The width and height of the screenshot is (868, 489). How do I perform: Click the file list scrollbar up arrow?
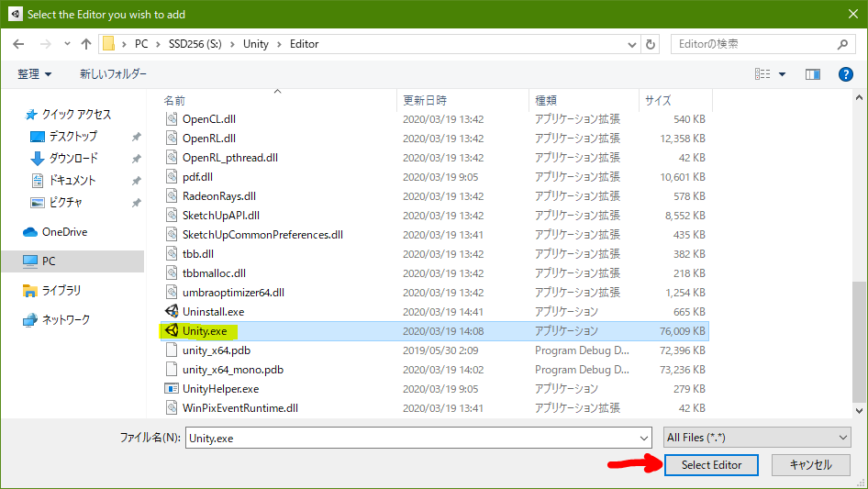859,98
